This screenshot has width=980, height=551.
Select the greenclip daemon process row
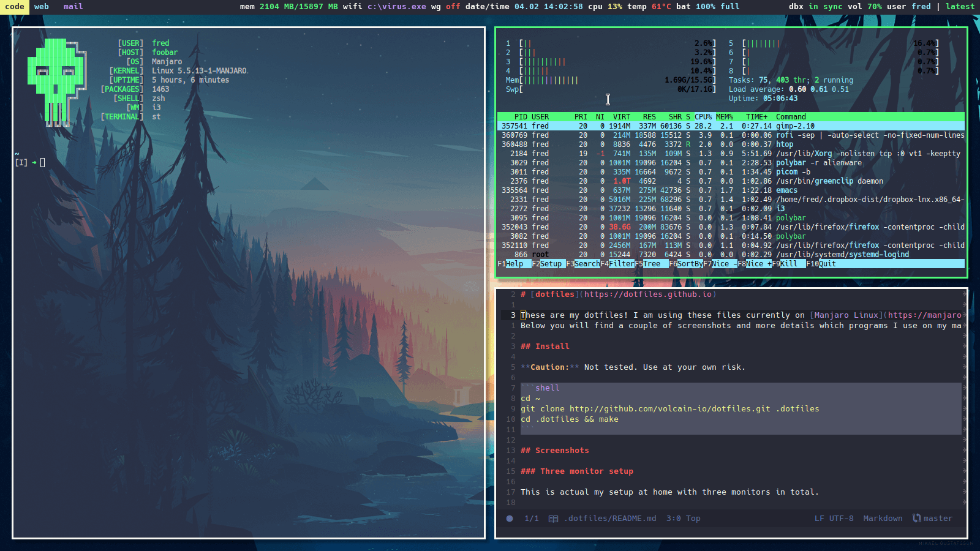(731, 181)
